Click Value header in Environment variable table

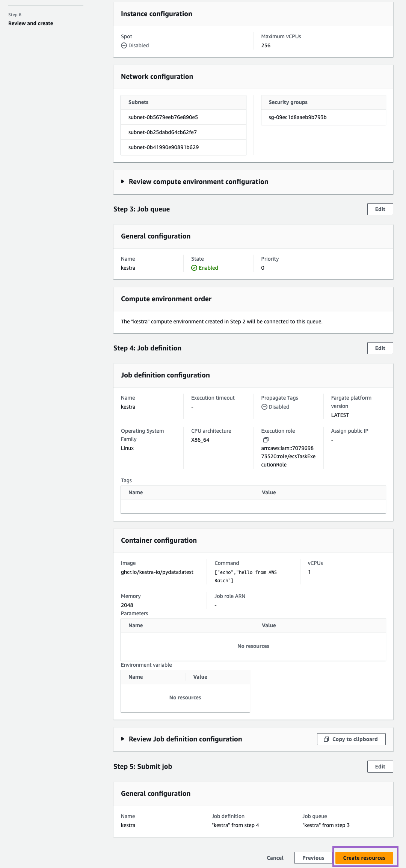coord(200,677)
